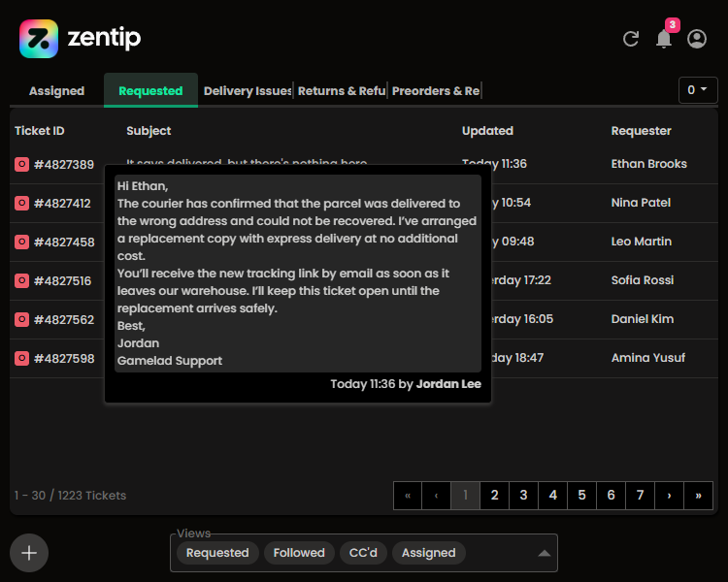The image size is (728, 582).
Task: Go to the previous page
Action: [x=437, y=496]
